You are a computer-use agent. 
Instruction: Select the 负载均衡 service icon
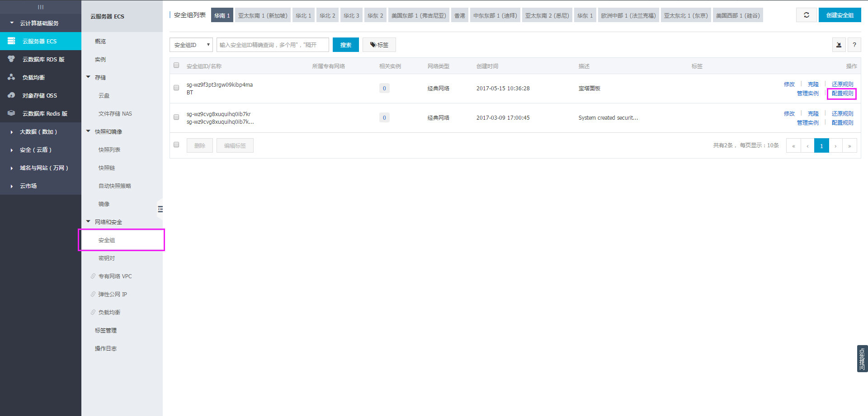click(x=11, y=77)
